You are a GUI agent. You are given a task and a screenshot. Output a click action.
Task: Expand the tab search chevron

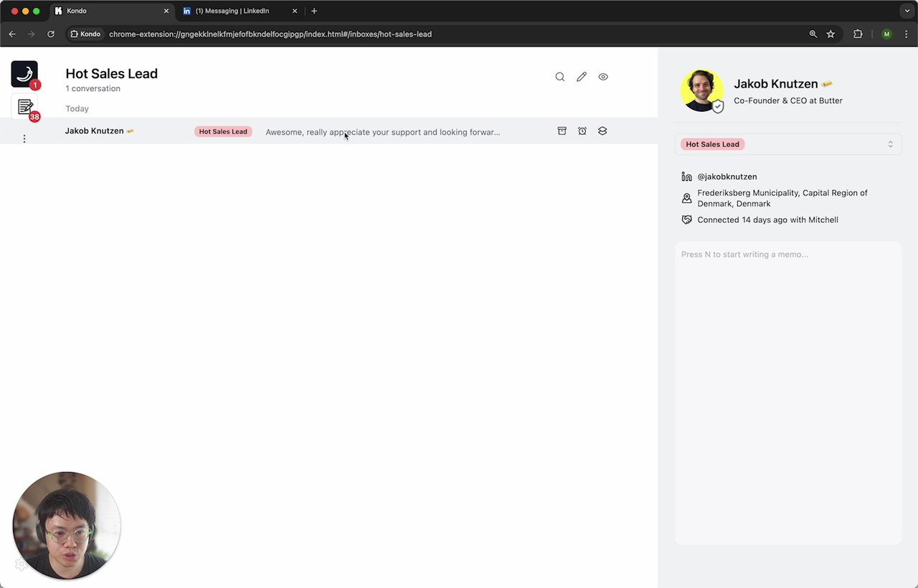(x=907, y=11)
